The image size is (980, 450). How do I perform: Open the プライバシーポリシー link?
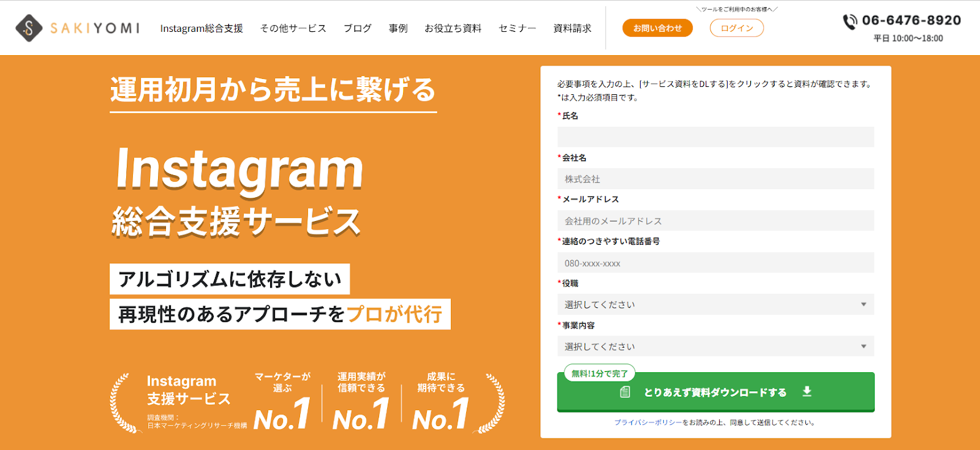coord(647,422)
